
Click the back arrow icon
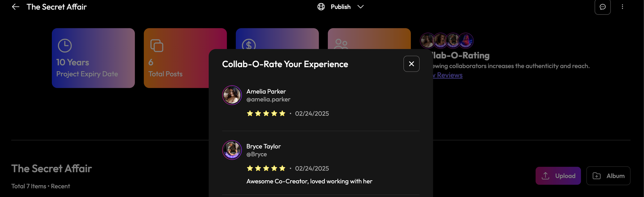(x=15, y=7)
